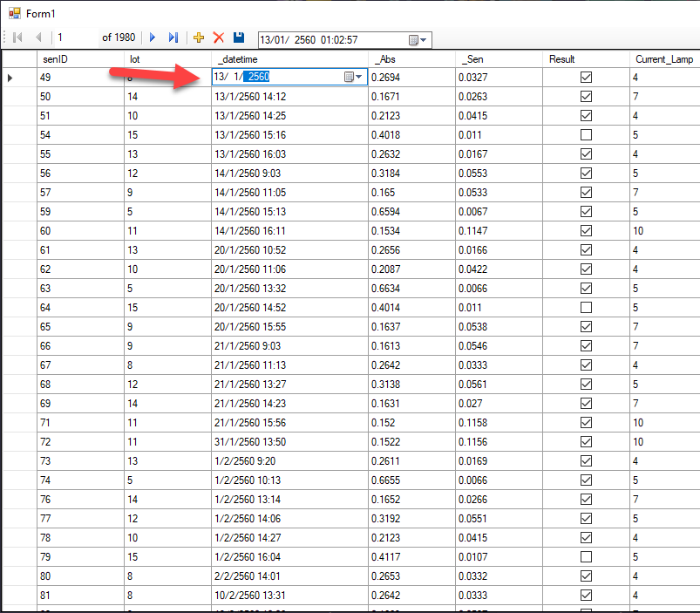Check the Result box for senID 54
The height and width of the screenshot is (613, 700).
586,135
